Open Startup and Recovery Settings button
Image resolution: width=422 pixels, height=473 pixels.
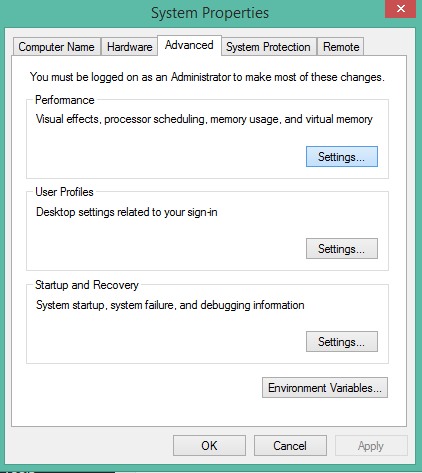pyautogui.click(x=342, y=341)
